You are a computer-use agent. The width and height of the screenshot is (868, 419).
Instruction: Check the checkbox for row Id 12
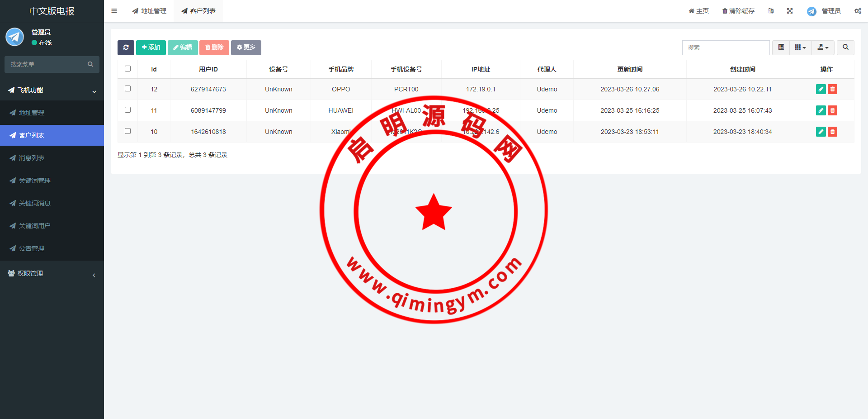pyautogui.click(x=128, y=89)
